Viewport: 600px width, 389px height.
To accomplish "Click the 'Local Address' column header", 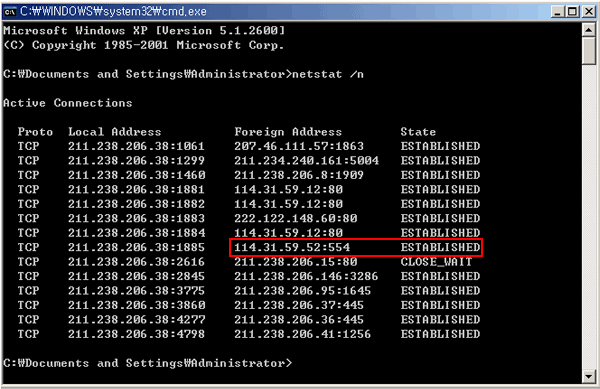I will click(115, 132).
